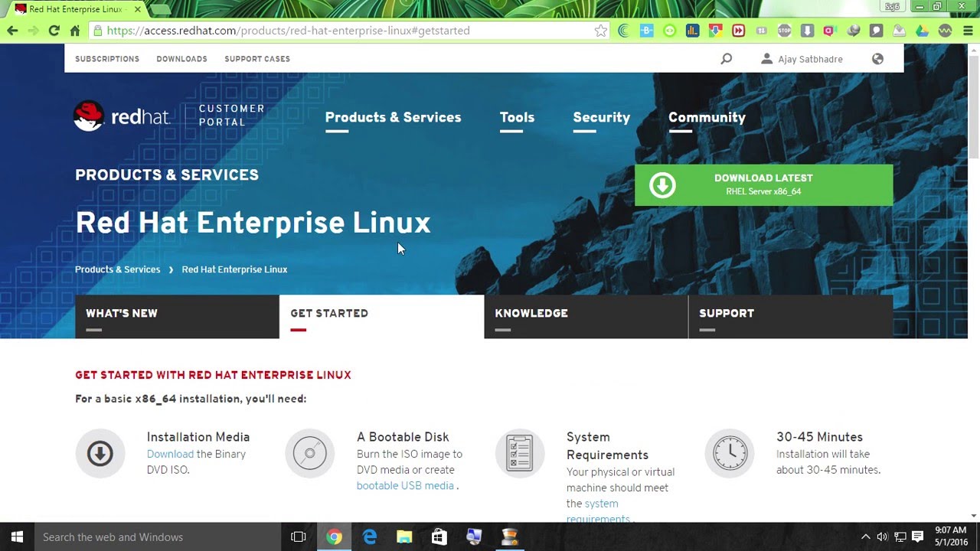Viewport: 980px width, 551px height.
Task: Click the clock icon for 30-45 Minutes
Action: tap(730, 454)
